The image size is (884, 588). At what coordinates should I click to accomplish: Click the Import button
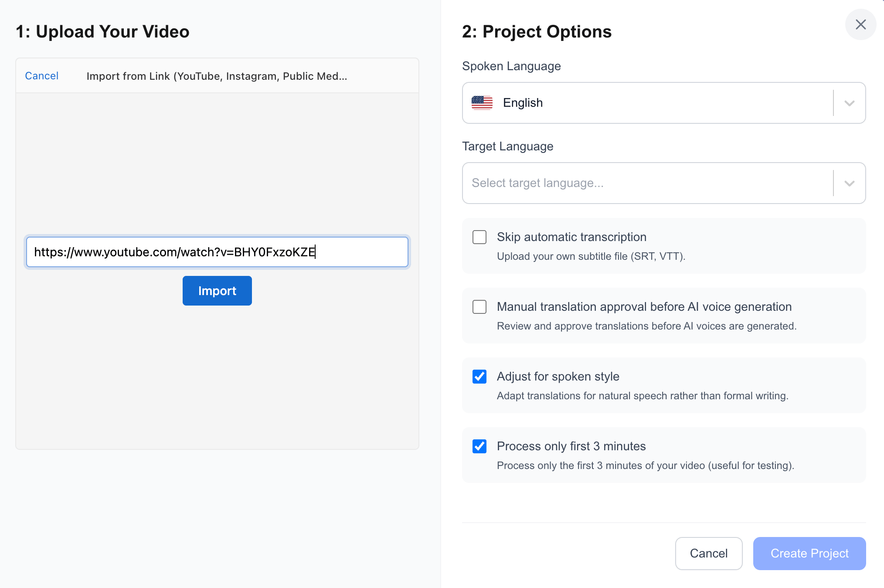click(x=217, y=291)
